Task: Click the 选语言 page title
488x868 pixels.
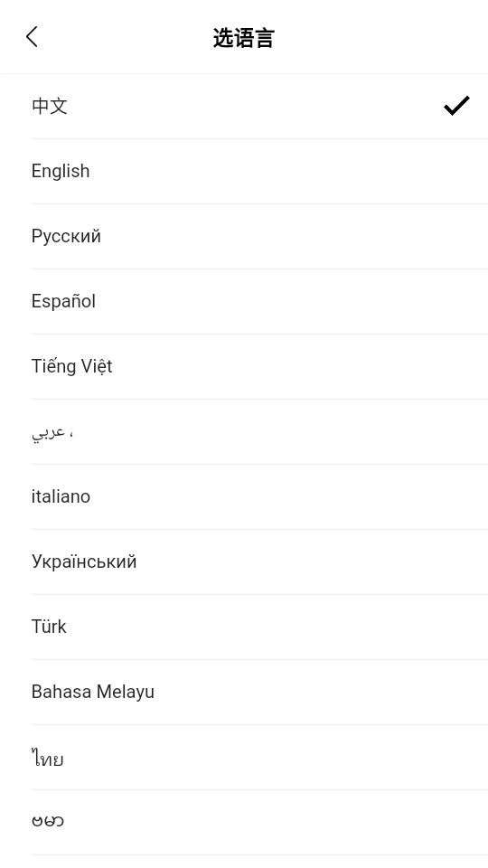Action: tap(244, 38)
